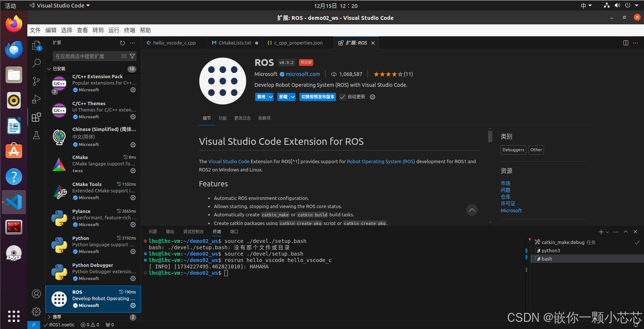
Task: Open settings gear for C/C++ Extension Pack
Action: 133,90
